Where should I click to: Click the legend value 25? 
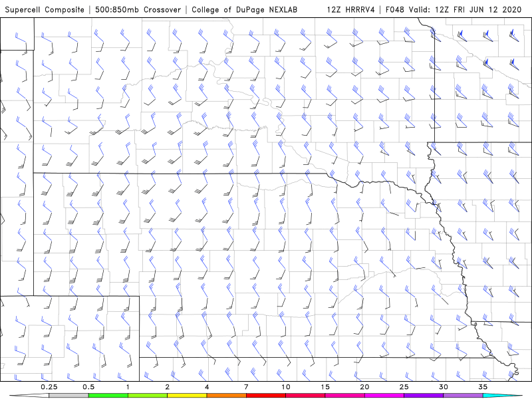point(404,387)
